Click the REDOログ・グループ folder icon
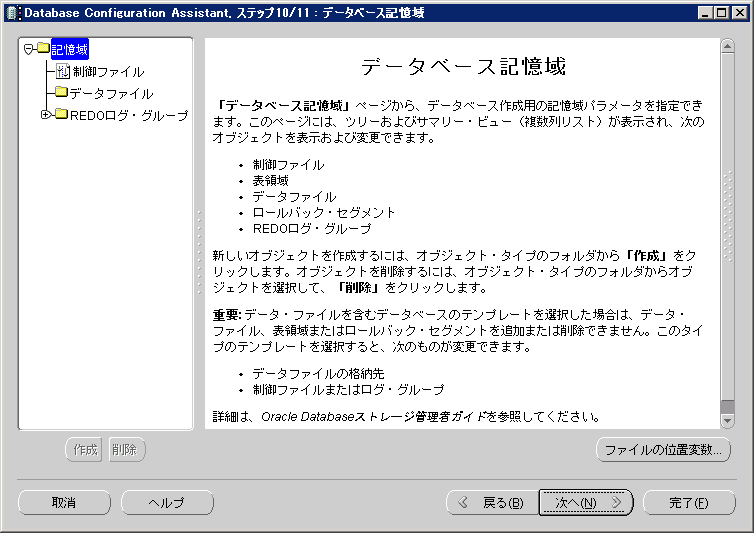 (61, 115)
